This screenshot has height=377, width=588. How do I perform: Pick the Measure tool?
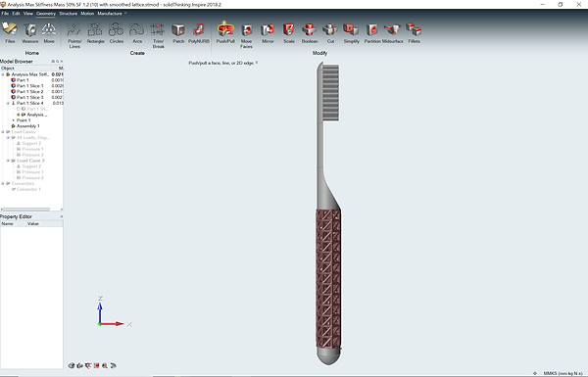point(30,33)
